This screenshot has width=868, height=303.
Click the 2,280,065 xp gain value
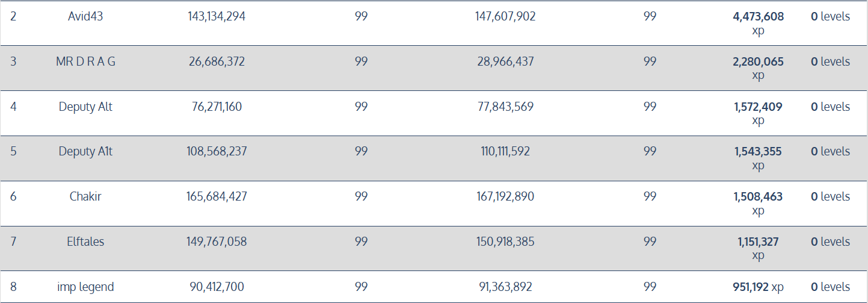(x=758, y=68)
